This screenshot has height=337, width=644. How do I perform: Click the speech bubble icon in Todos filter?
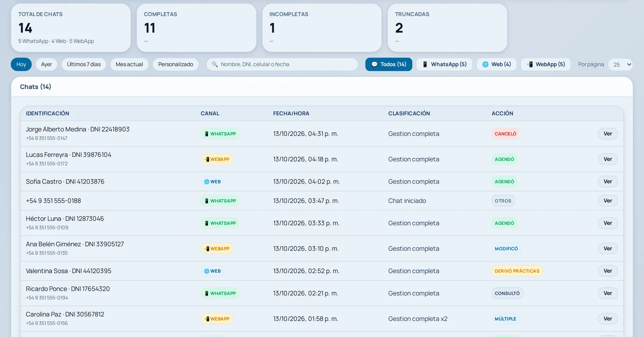pos(374,64)
